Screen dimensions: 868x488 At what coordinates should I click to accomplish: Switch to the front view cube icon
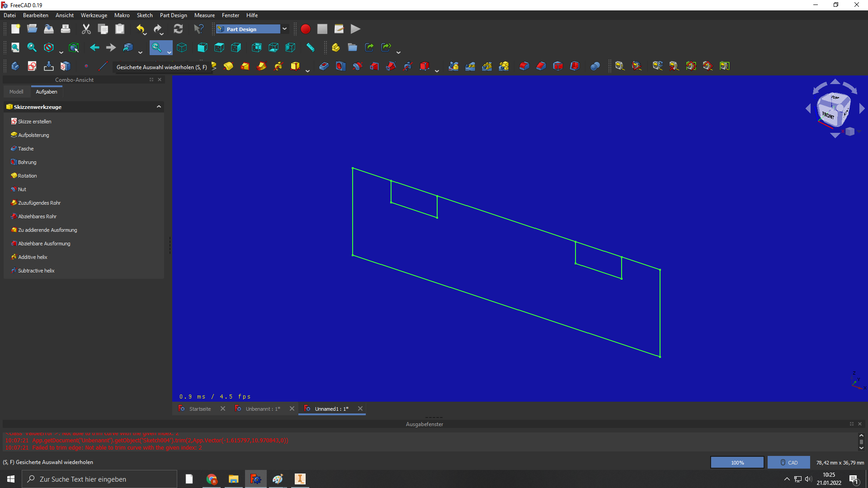coord(202,47)
